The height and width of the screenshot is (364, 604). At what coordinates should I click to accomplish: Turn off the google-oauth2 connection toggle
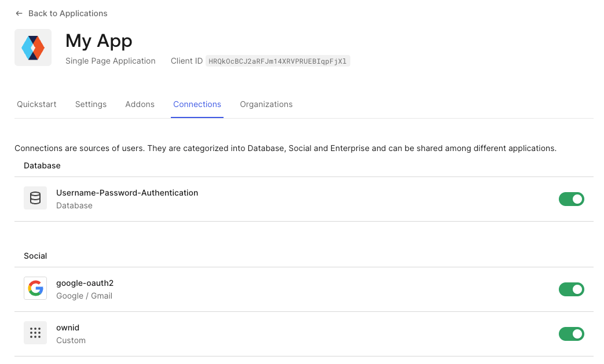[571, 289]
